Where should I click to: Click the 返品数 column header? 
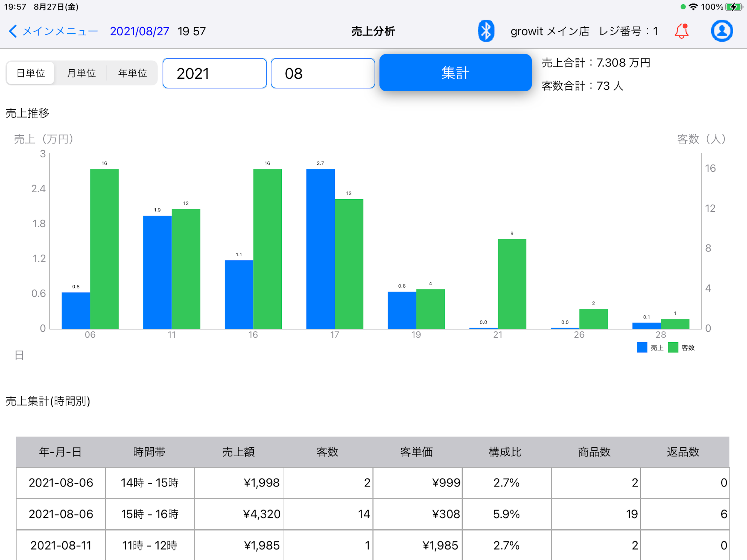click(x=685, y=452)
